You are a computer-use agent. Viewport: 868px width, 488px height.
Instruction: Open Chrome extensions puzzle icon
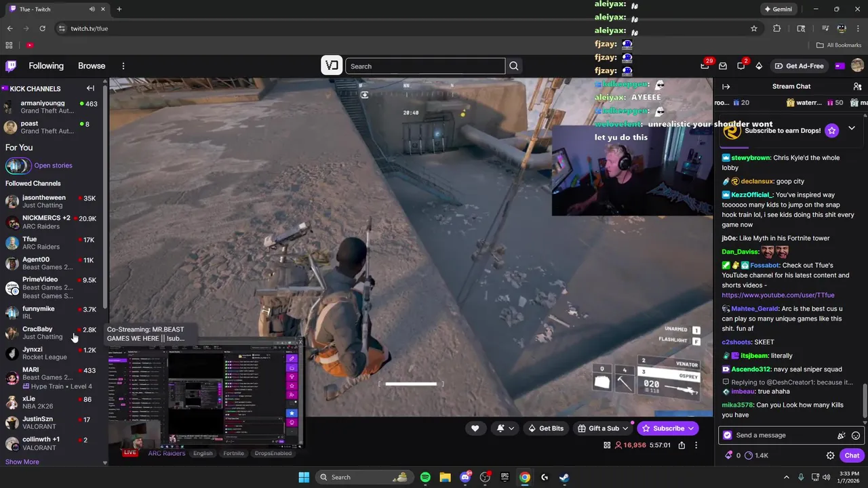tap(777, 28)
